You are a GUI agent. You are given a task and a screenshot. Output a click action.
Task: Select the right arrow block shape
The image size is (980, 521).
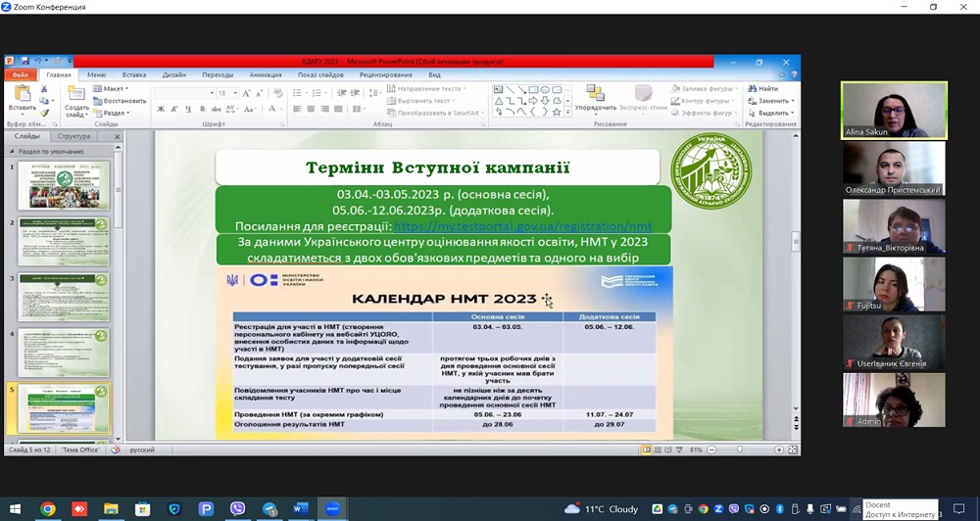pyautogui.click(x=534, y=101)
